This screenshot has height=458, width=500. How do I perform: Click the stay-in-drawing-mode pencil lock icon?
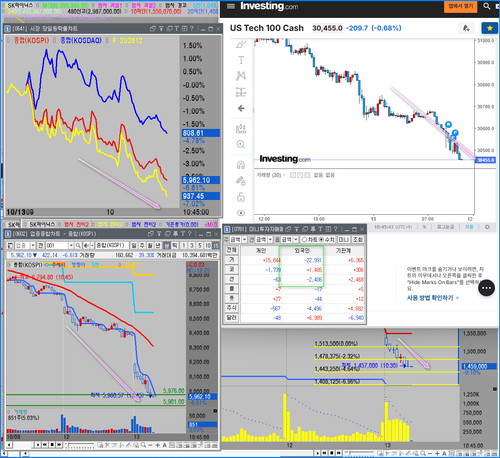pyautogui.click(x=241, y=181)
